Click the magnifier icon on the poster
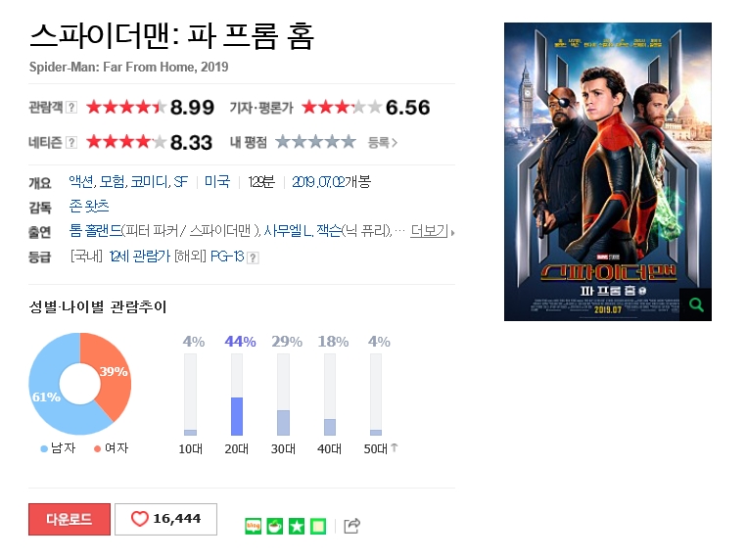The image size is (746, 560). (x=696, y=304)
